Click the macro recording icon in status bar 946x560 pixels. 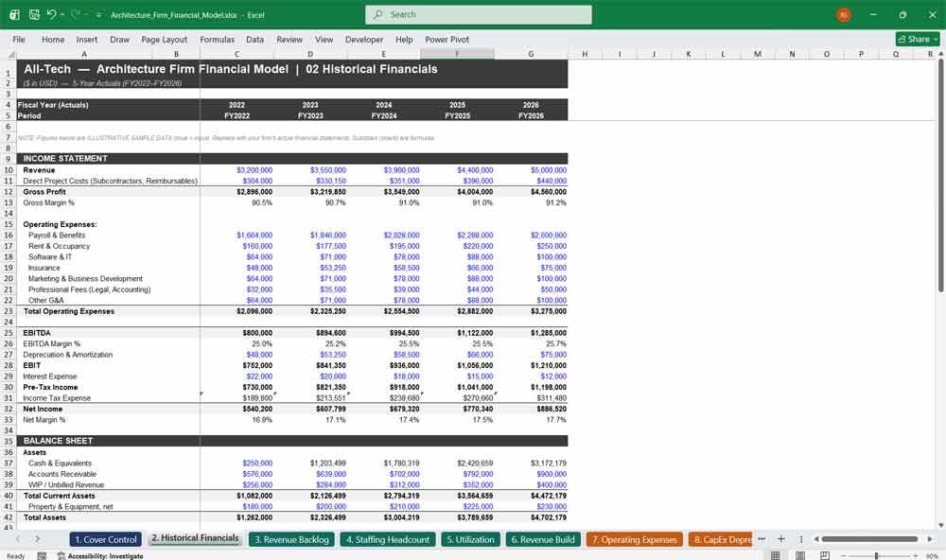pos(42,556)
